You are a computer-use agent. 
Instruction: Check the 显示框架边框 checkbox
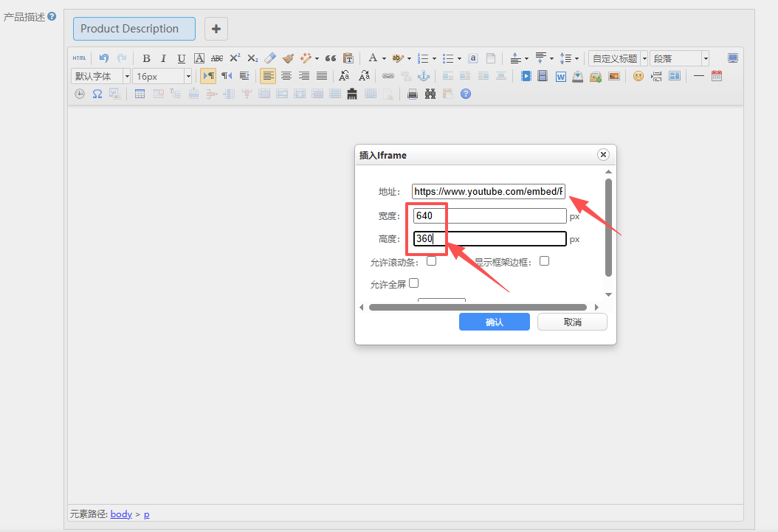[x=544, y=261]
